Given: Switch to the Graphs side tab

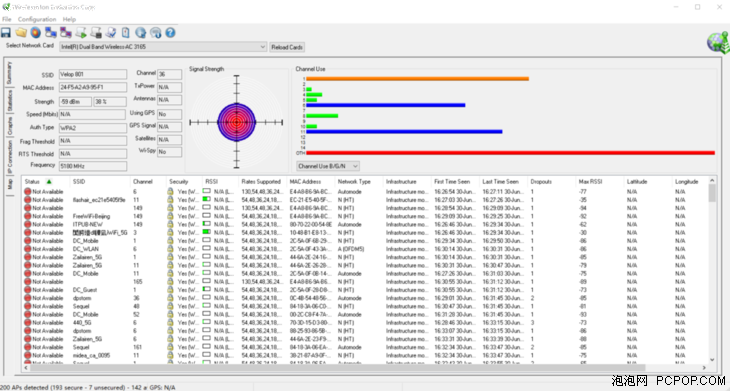Looking at the screenshot, I should click(10, 126).
